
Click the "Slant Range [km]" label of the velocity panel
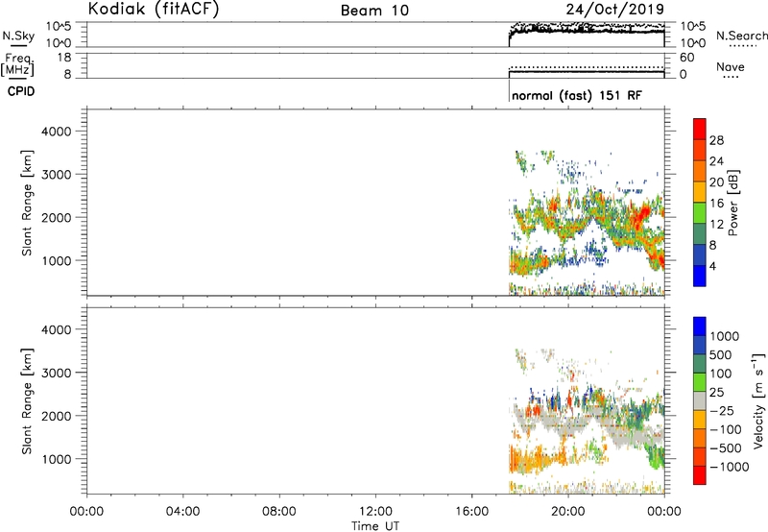coord(27,401)
